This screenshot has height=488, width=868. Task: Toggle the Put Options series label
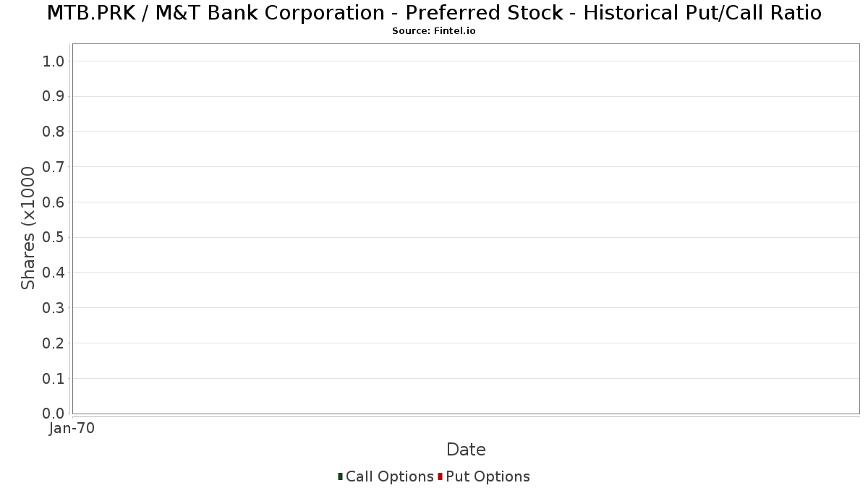(x=488, y=476)
